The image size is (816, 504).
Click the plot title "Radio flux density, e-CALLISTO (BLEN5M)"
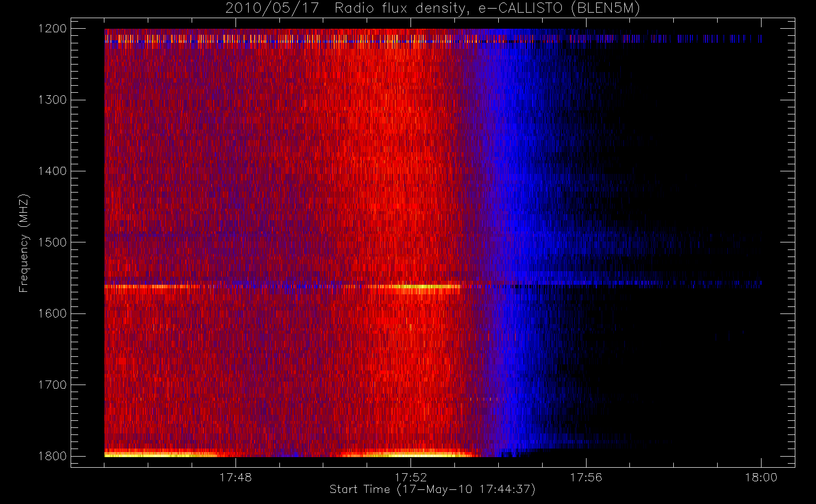click(487, 8)
